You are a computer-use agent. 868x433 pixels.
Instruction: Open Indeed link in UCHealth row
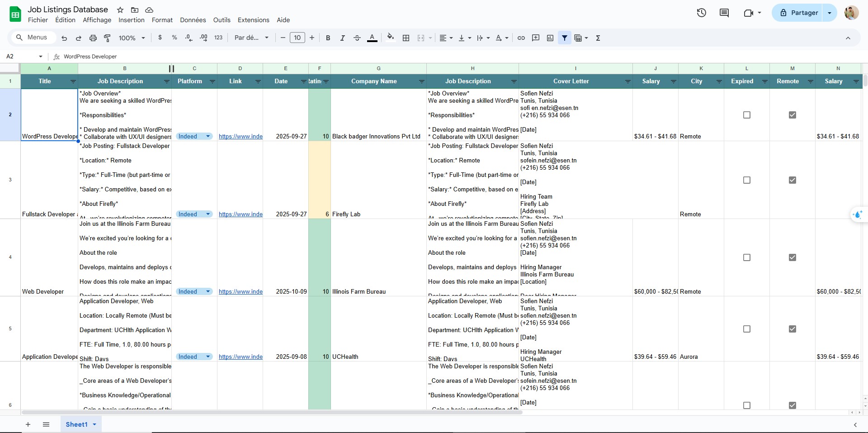point(241,357)
